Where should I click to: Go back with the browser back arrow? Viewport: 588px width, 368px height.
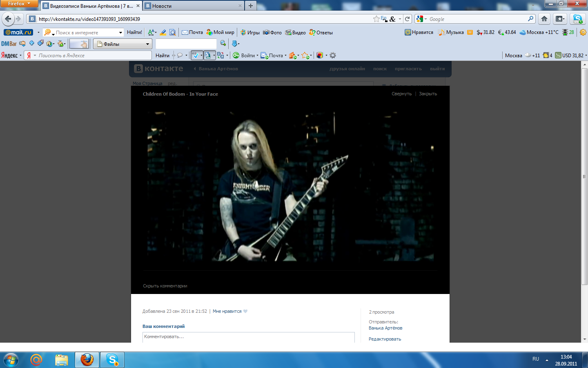[x=8, y=19]
